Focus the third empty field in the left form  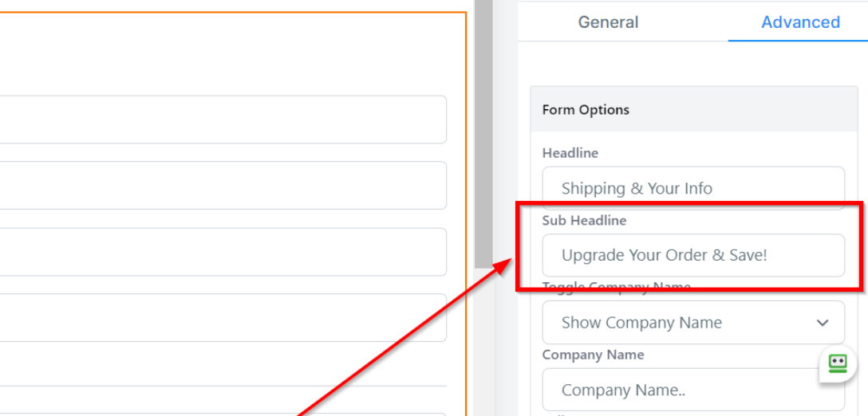coord(222,252)
